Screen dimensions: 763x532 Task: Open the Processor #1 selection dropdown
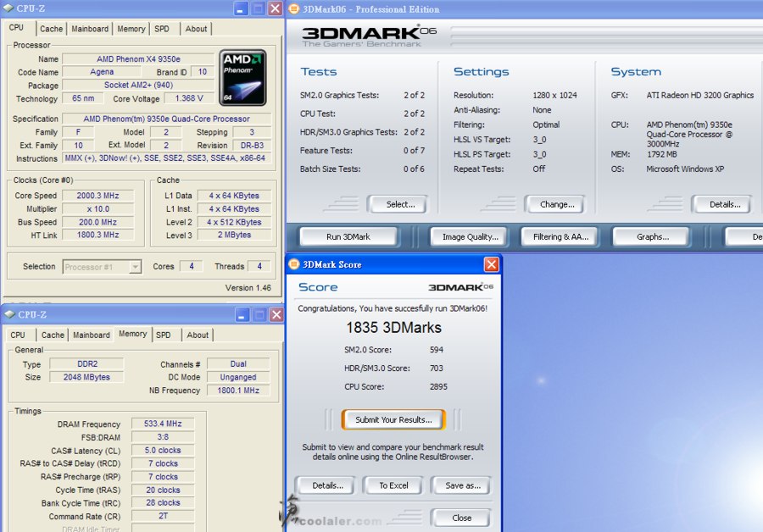[x=135, y=267]
